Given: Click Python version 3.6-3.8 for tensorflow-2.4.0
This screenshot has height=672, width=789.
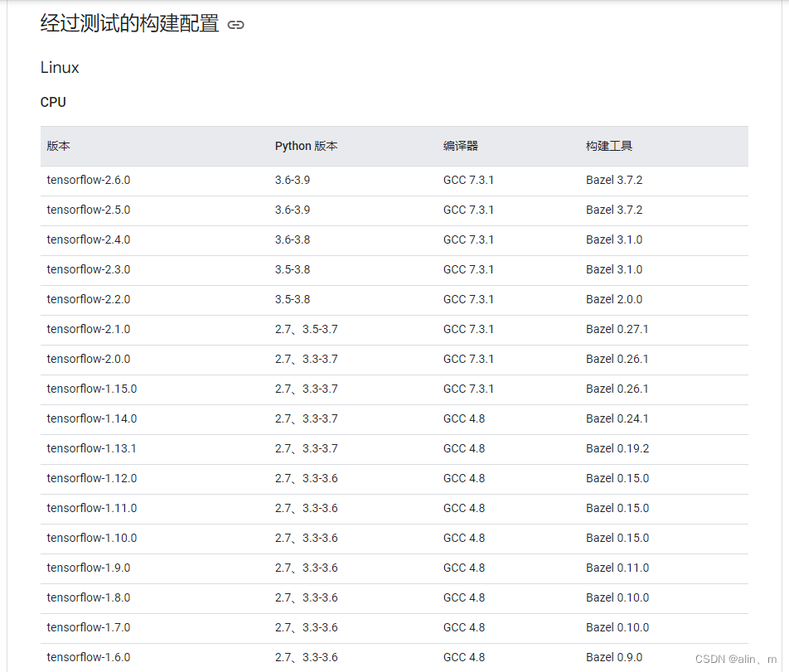Looking at the screenshot, I should pos(293,239).
